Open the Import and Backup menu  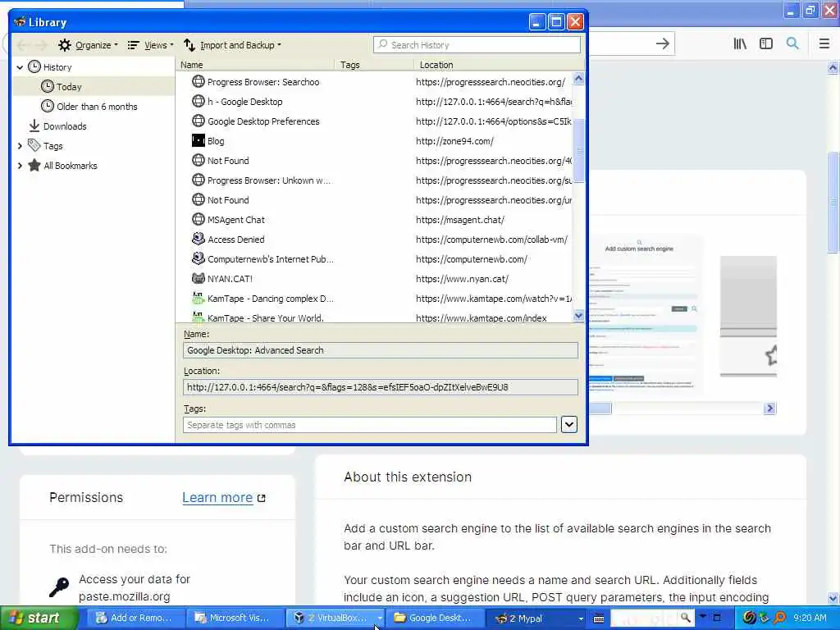click(x=232, y=45)
